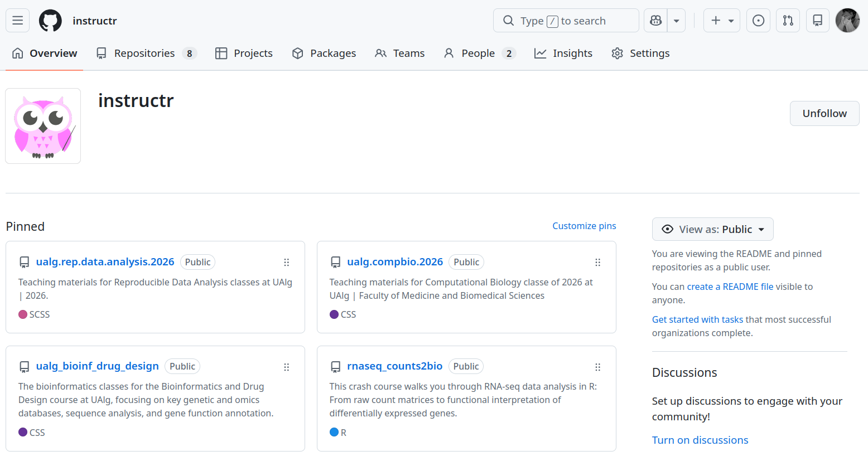Open the hamburger navigation menu
Image resolution: width=868 pixels, height=461 pixels.
click(x=17, y=21)
